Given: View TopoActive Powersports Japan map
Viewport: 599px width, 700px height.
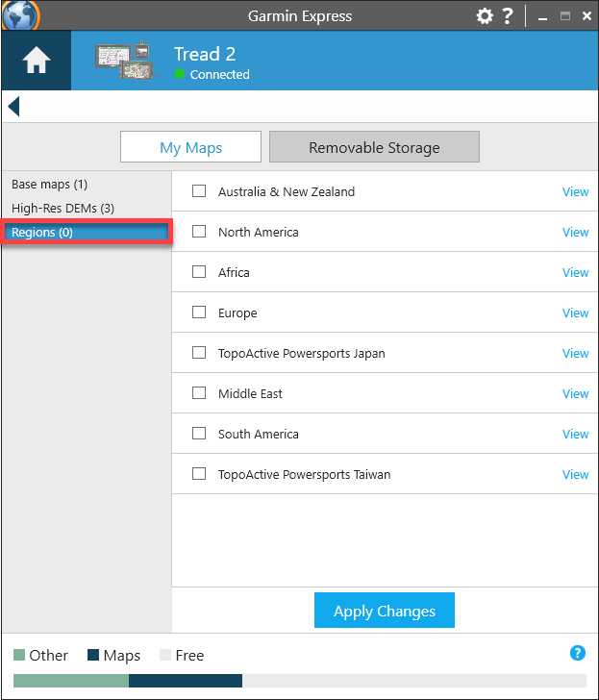Looking at the screenshot, I should pyautogui.click(x=575, y=353).
